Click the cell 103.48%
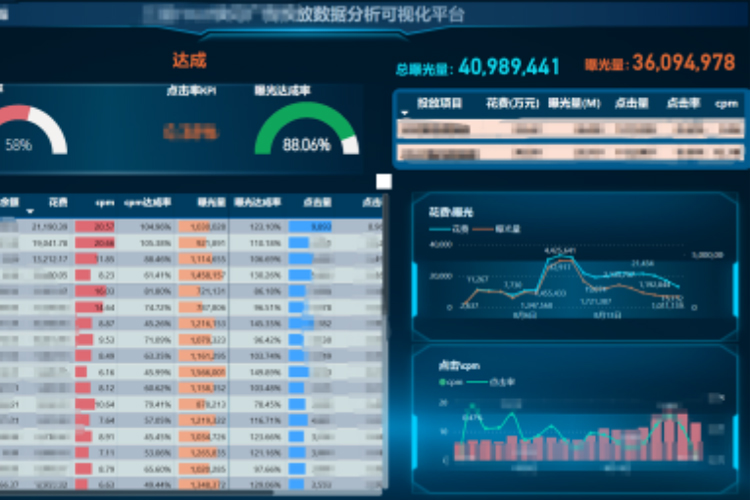750x500 pixels. coord(265,388)
